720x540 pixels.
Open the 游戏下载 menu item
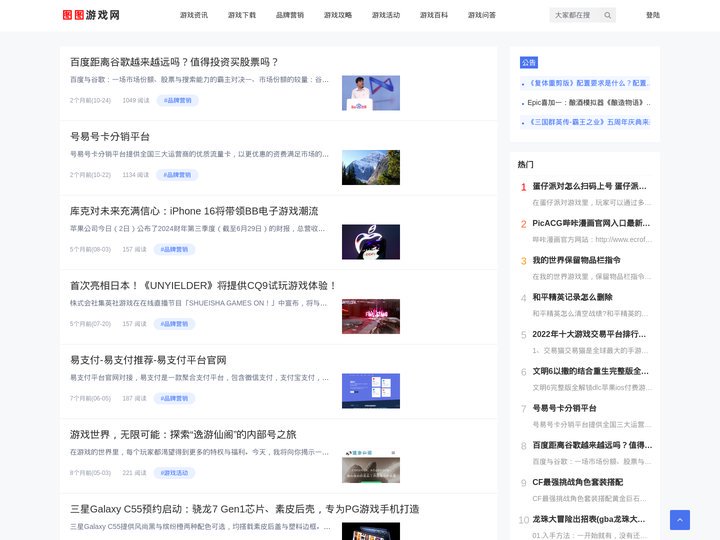[x=242, y=15]
